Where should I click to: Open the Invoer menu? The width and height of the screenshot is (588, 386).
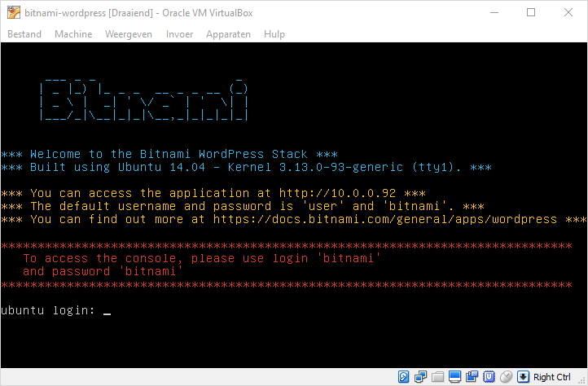click(x=179, y=34)
